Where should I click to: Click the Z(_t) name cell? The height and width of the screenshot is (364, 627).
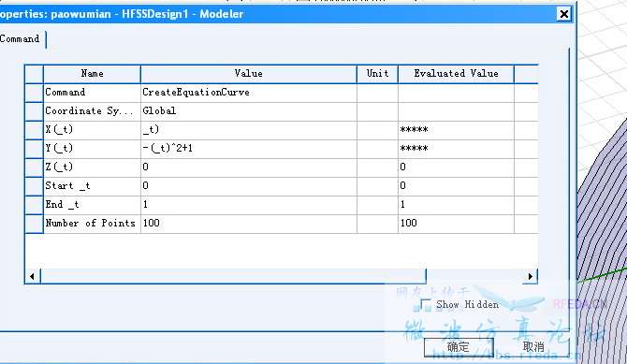tap(92, 167)
